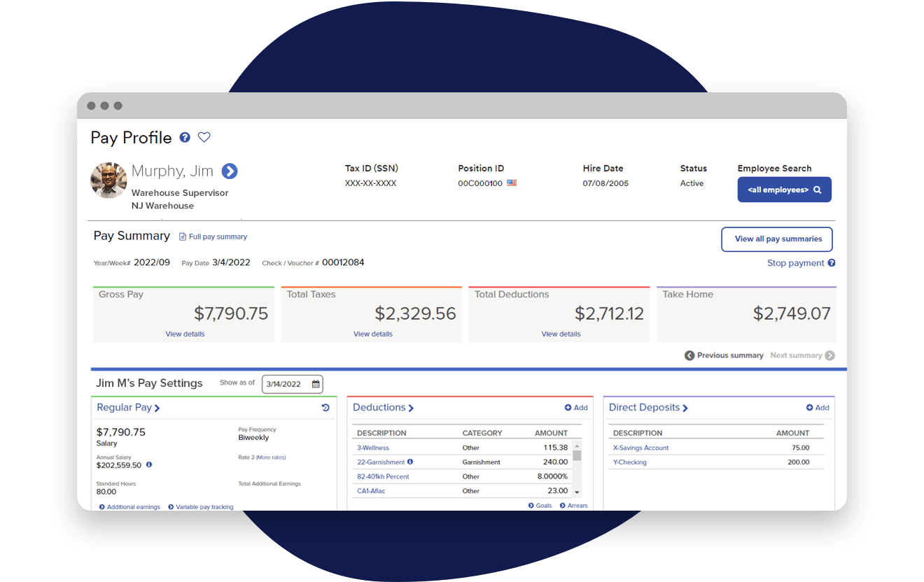Click the help icon next to Stop payment
The height and width of the screenshot is (582, 924).
[x=832, y=263]
